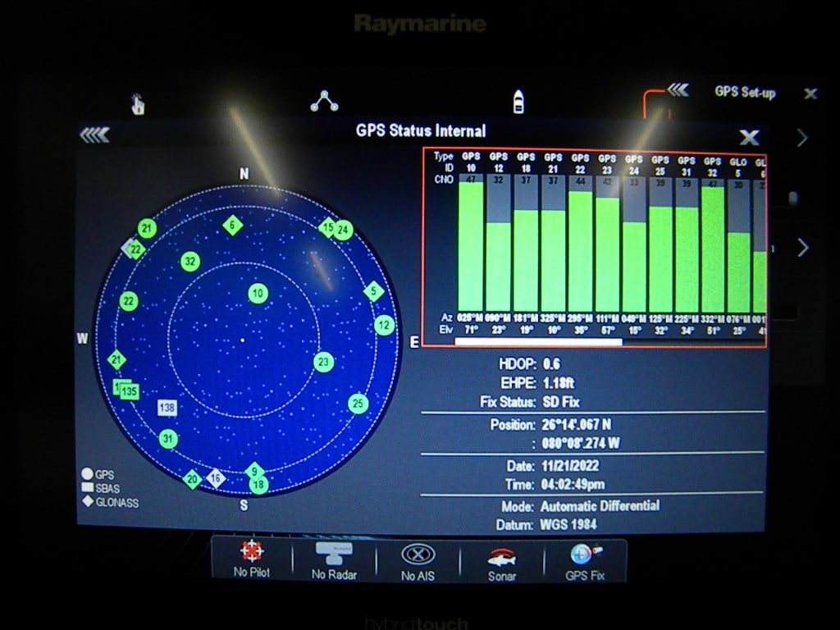
Task: Expand the right-side chevron arrow
Action: [802, 138]
